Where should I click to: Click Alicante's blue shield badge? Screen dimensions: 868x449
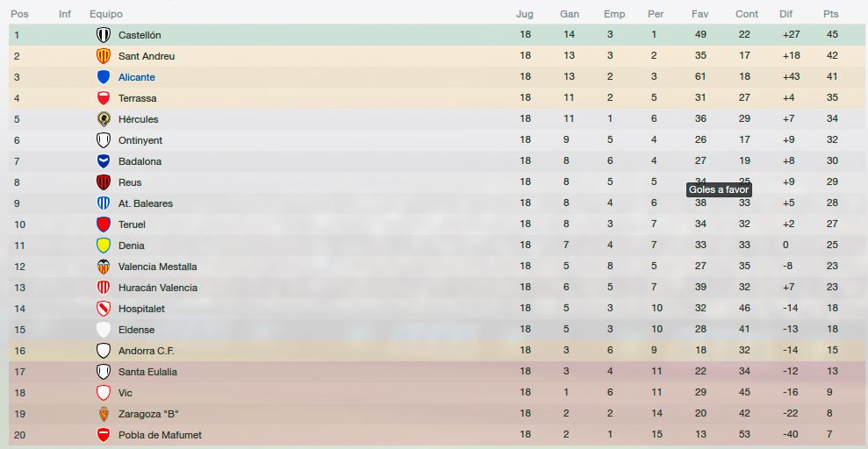pos(104,77)
